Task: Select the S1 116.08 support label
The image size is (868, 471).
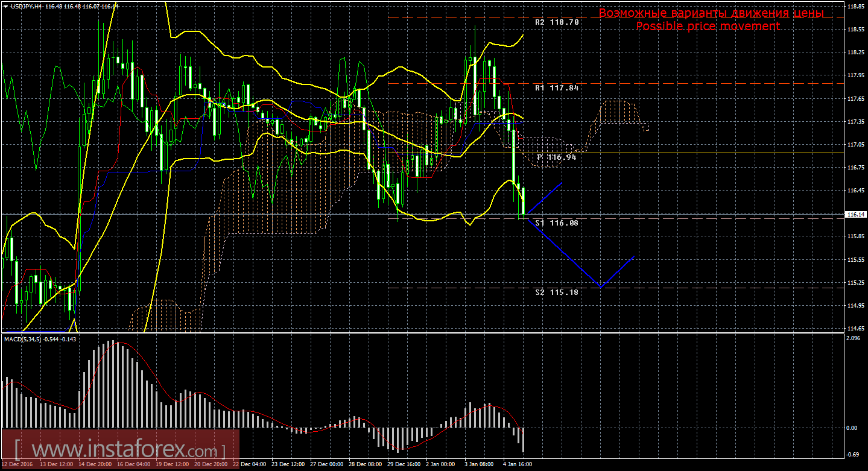Action: [557, 223]
